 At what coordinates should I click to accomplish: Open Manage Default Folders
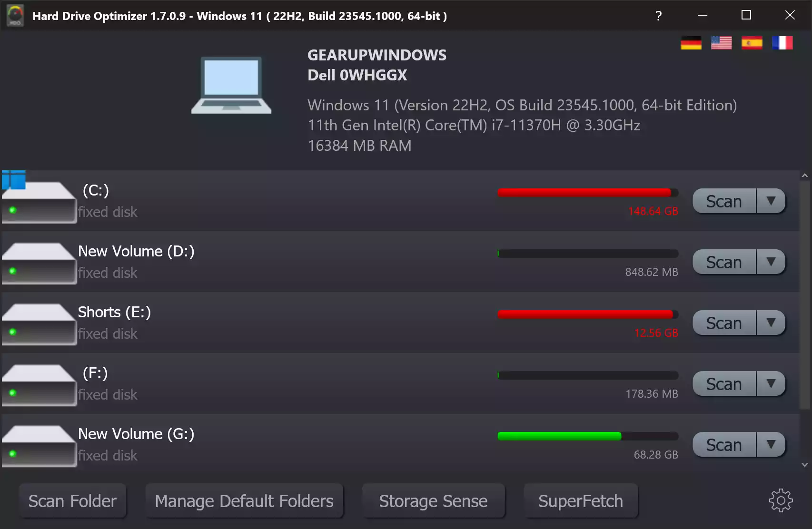(x=244, y=501)
